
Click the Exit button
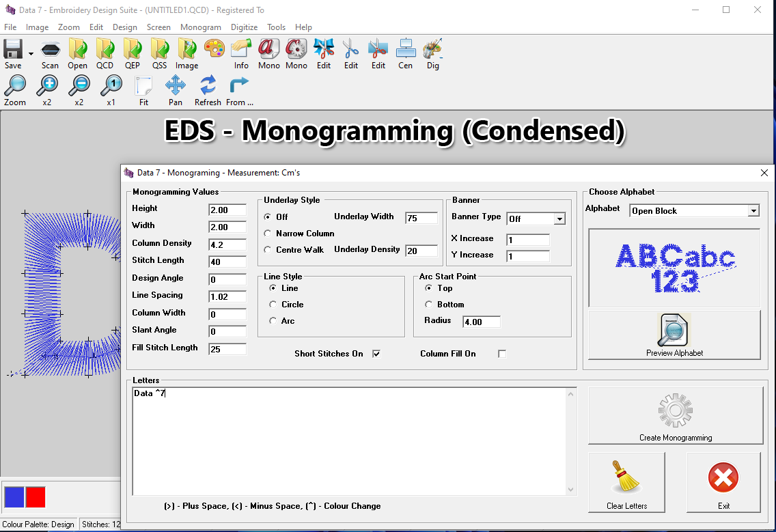click(723, 483)
